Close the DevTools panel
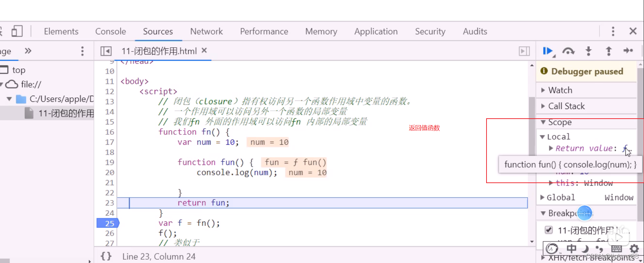This screenshot has height=263, width=644. pos(633,31)
